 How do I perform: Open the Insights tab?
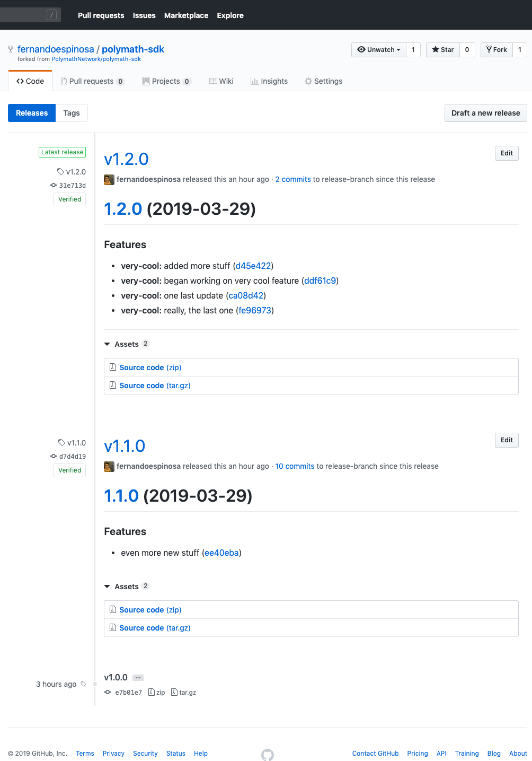(x=269, y=81)
